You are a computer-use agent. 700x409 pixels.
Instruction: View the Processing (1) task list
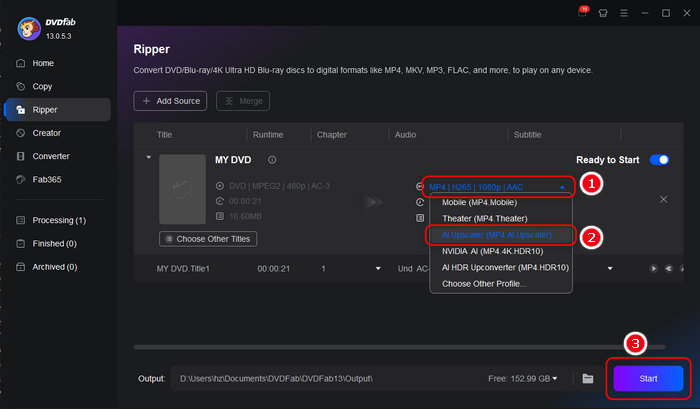click(x=59, y=220)
